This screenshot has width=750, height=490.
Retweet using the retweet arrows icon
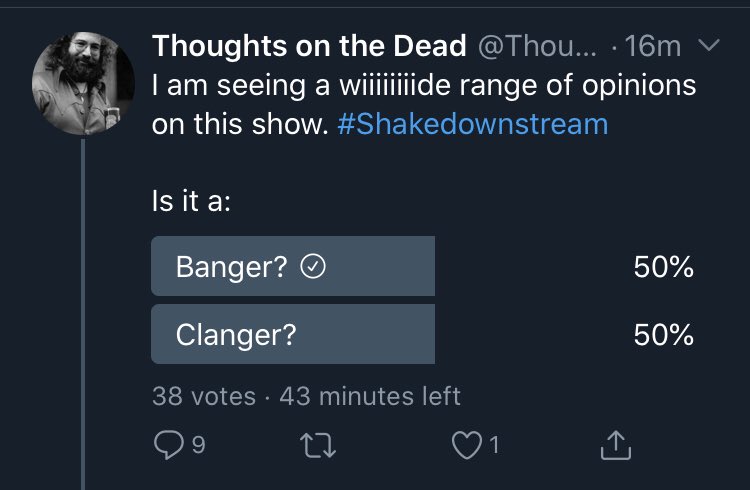click(x=318, y=445)
